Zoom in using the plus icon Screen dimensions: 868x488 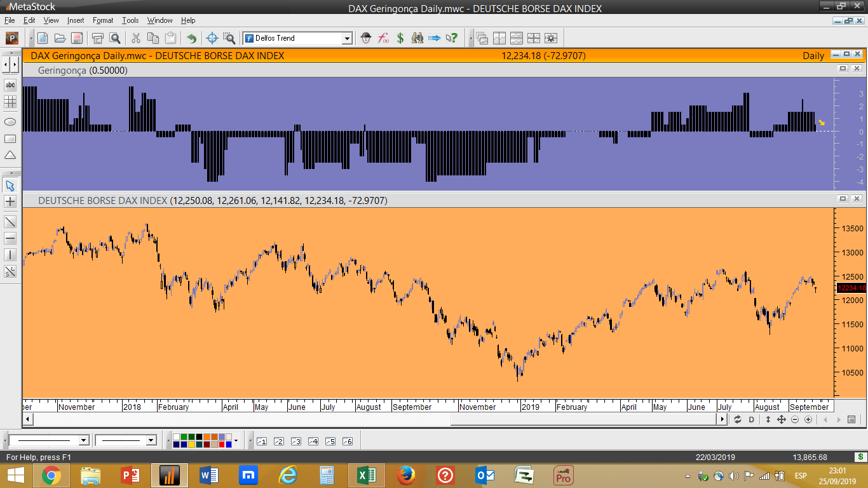[808, 419]
